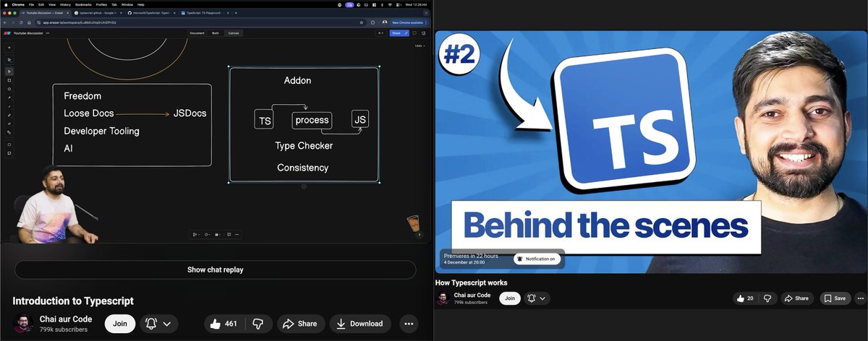Screen dimensions: 868x341
Task: Bookmark the page with the star icon
Action: click(x=362, y=22)
